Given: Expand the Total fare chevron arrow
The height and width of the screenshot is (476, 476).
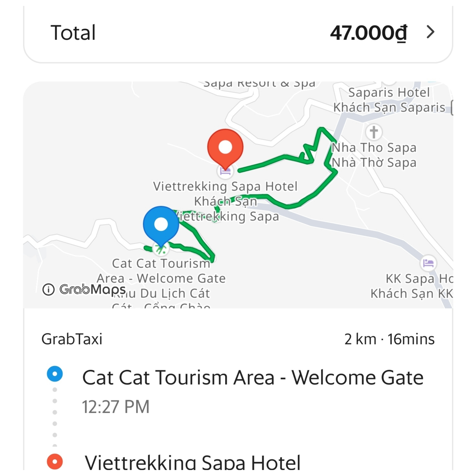Looking at the screenshot, I should point(430,32).
